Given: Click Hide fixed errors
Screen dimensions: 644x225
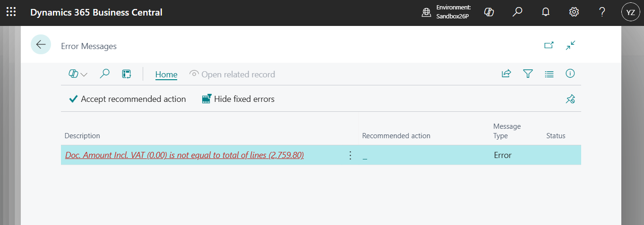Looking at the screenshot, I should [238, 99].
